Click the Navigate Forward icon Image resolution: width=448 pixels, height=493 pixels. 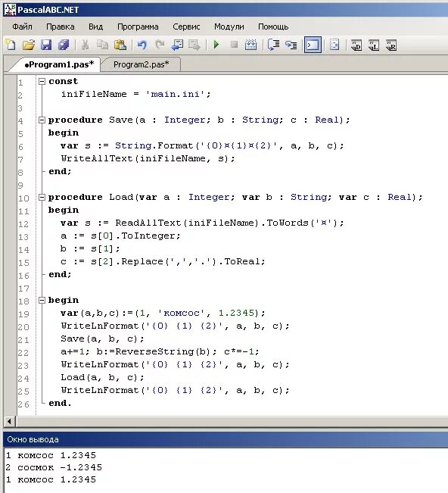(x=194, y=45)
